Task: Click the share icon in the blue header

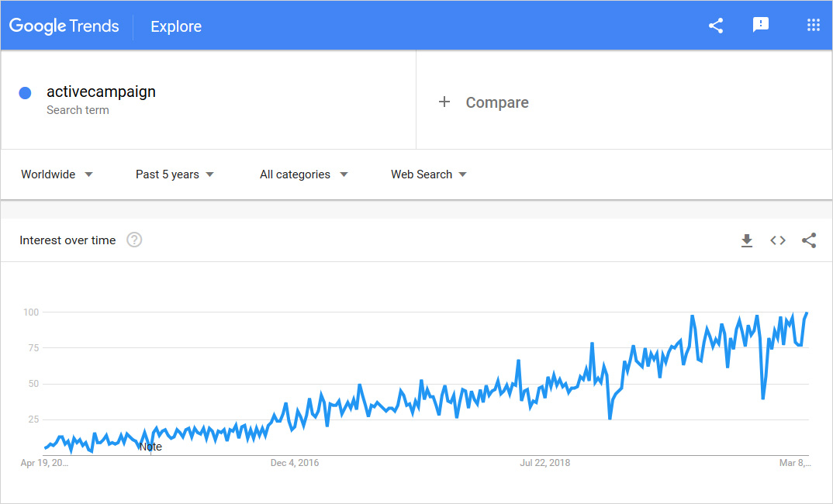Action: tap(716, 26)
